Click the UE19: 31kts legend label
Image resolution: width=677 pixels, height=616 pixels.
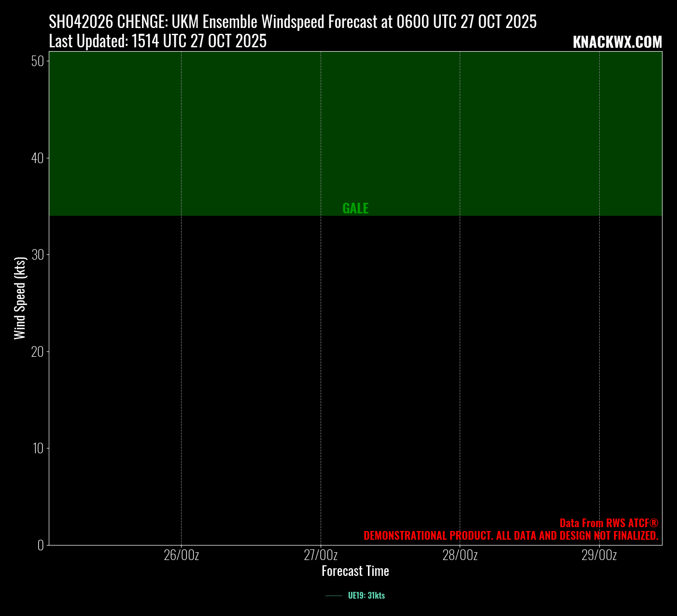coord(366,596)
